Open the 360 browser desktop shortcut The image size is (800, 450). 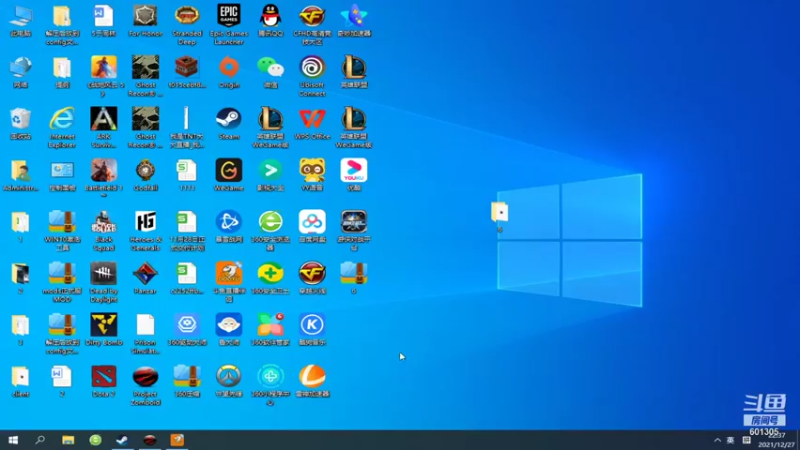click(x=270, y=231)
